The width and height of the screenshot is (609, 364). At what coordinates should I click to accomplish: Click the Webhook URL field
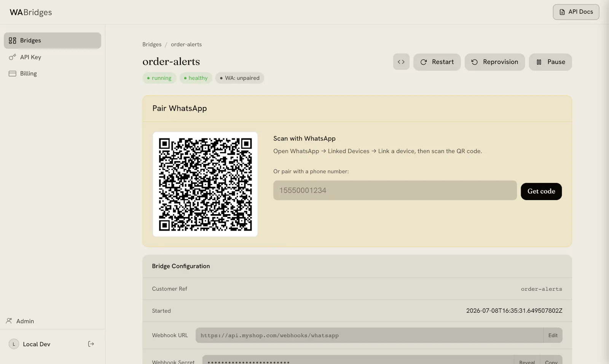pyautogui.click(x=369, y=335)
